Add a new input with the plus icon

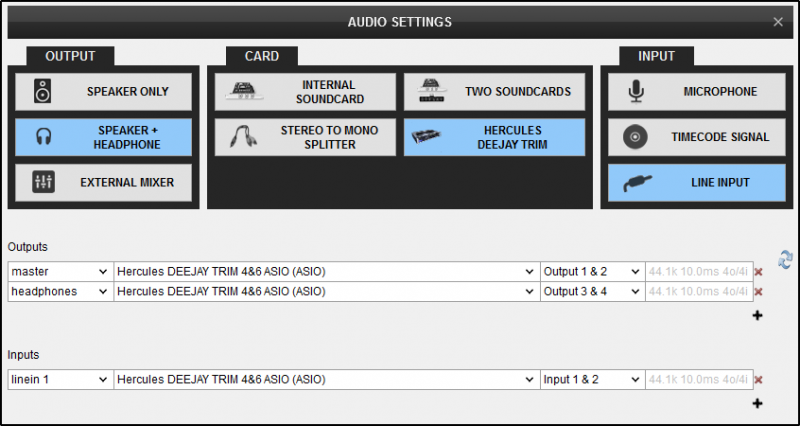(x=758, y=404)
